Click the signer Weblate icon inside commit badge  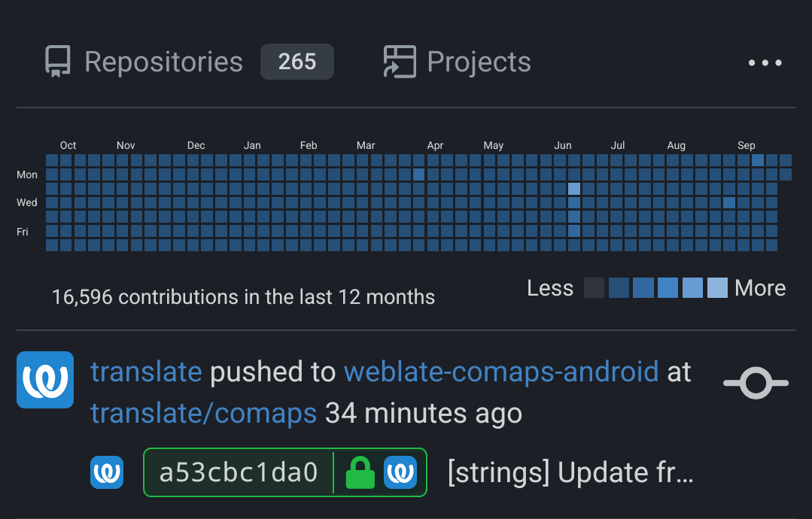coord(400,472)
